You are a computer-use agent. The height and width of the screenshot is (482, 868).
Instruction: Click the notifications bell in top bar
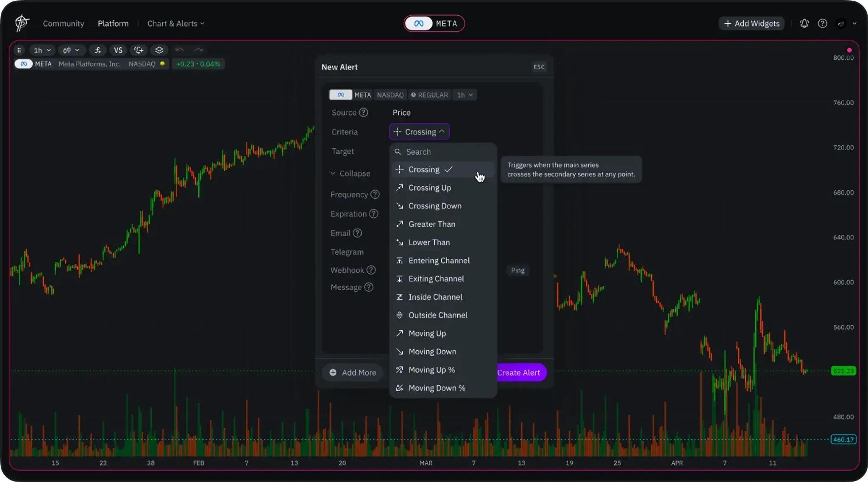coord(804,24)
